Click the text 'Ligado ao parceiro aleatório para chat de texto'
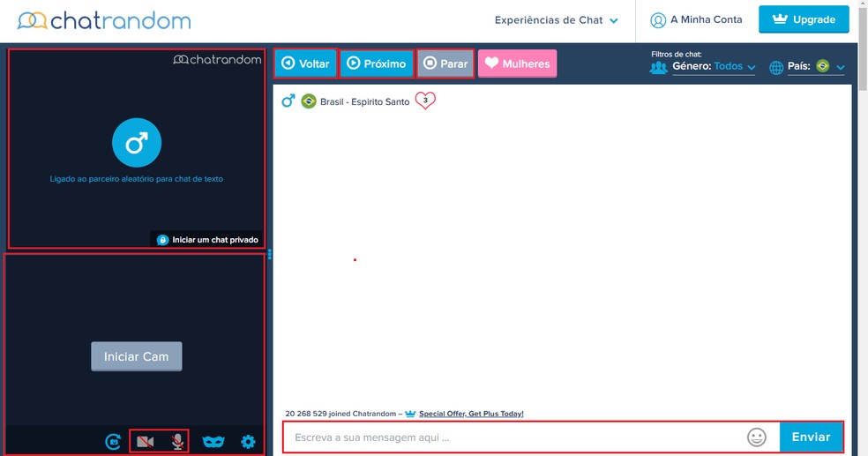868x456 pixels. coord(136,179)
